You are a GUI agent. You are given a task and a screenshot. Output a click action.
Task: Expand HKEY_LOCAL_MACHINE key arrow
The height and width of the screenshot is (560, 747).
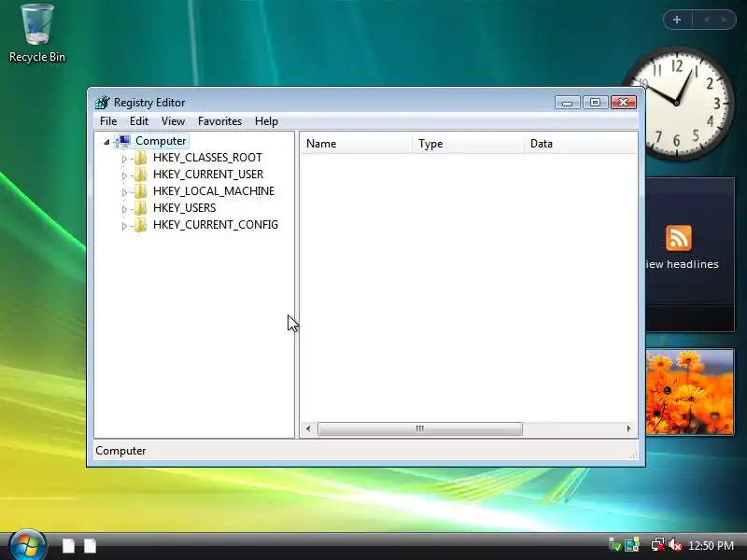point(124,192)
